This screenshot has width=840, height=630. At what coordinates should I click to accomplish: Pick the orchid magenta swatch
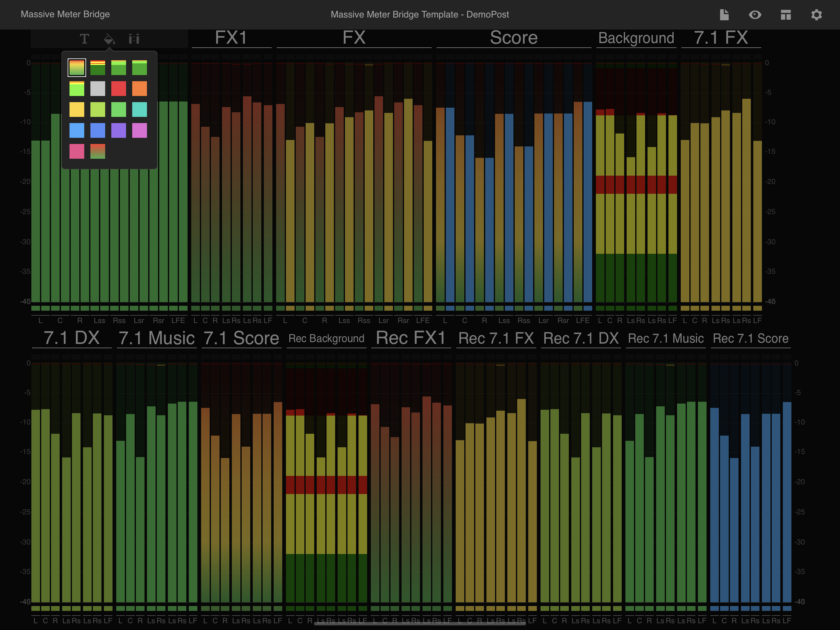139,130
